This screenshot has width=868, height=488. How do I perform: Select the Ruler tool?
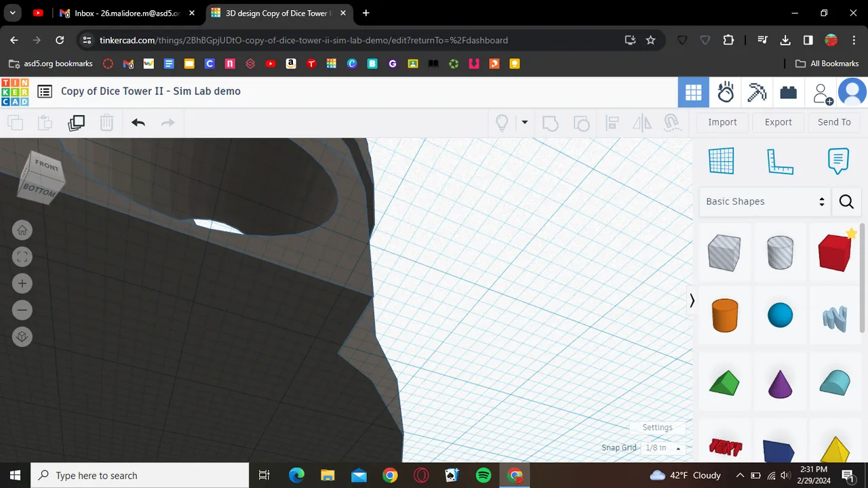click(780, 161)
